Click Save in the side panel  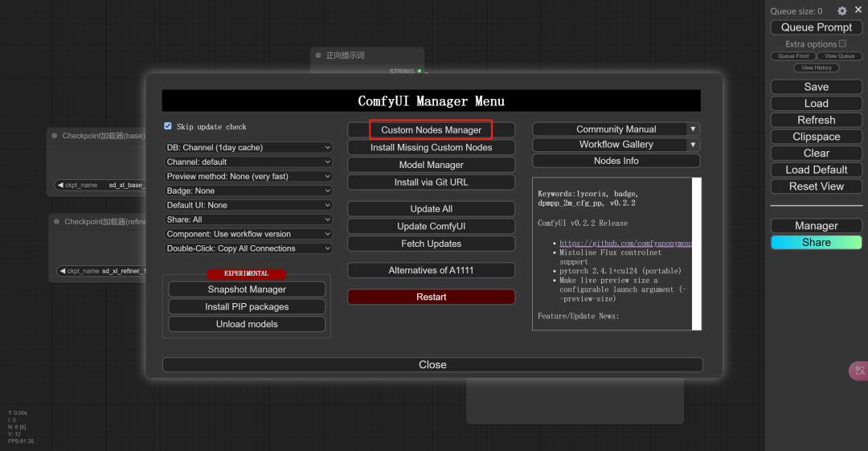tap(816, 87)
